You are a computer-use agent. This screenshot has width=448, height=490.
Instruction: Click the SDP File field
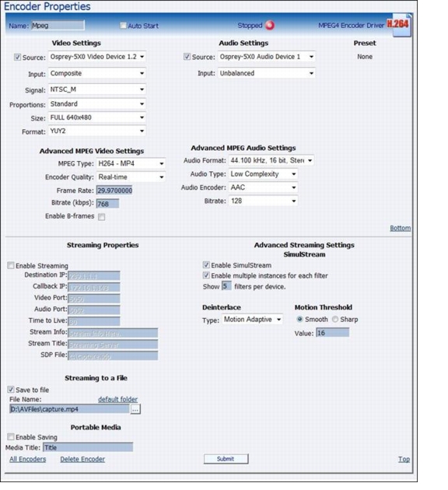pyautogui.click(x=113, y=356)
